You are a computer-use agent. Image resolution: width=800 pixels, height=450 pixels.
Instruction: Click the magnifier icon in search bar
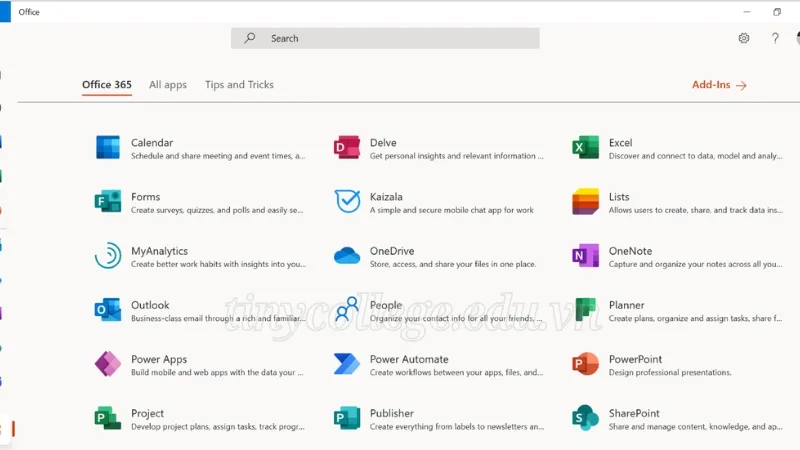point(249,38)
